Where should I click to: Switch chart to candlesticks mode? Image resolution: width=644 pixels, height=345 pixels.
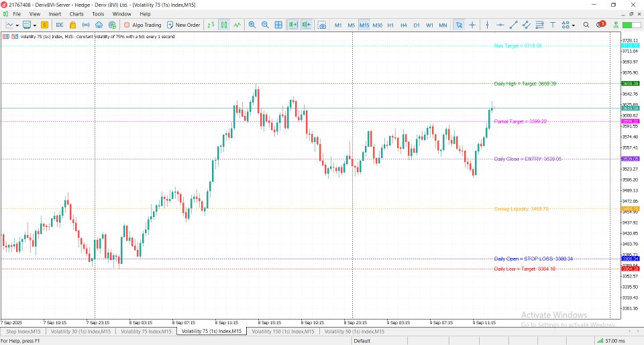(224, 25)
